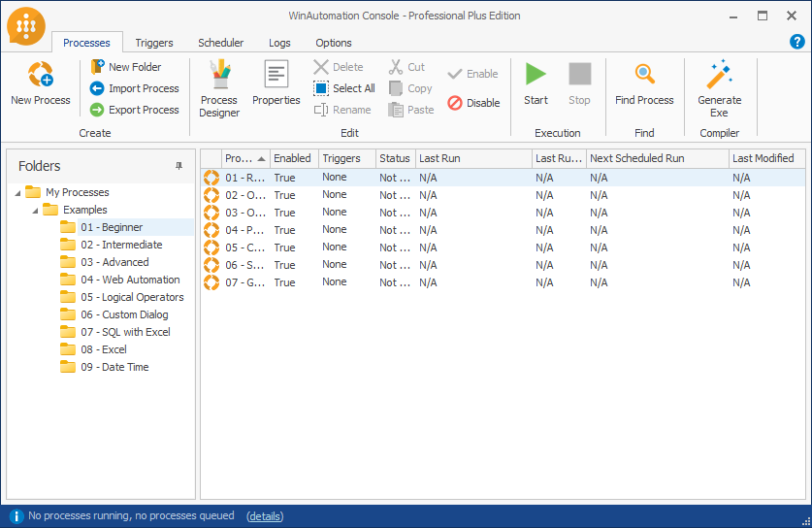Sort by Next Scheduled Run column header
Viewport: 812px width, 528px height.
tap(658, 158)
